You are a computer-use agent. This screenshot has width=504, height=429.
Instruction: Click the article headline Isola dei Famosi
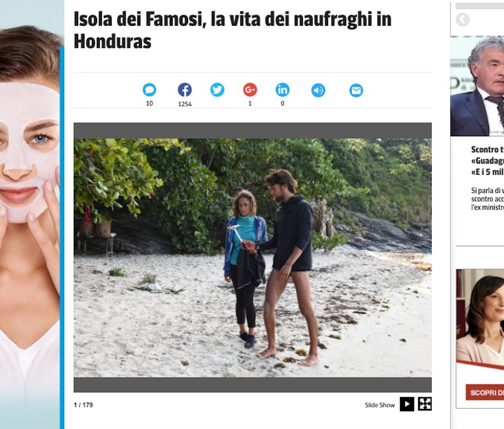232,30
